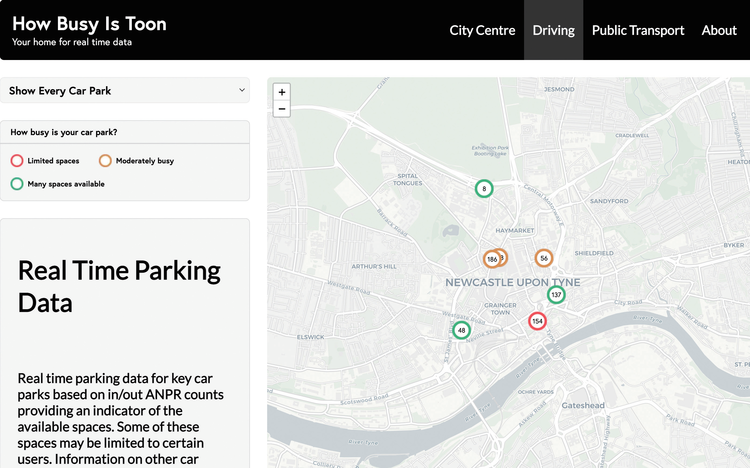Click the BYKER map label
The height and width of the screenshot is (468, 750).
734,245
